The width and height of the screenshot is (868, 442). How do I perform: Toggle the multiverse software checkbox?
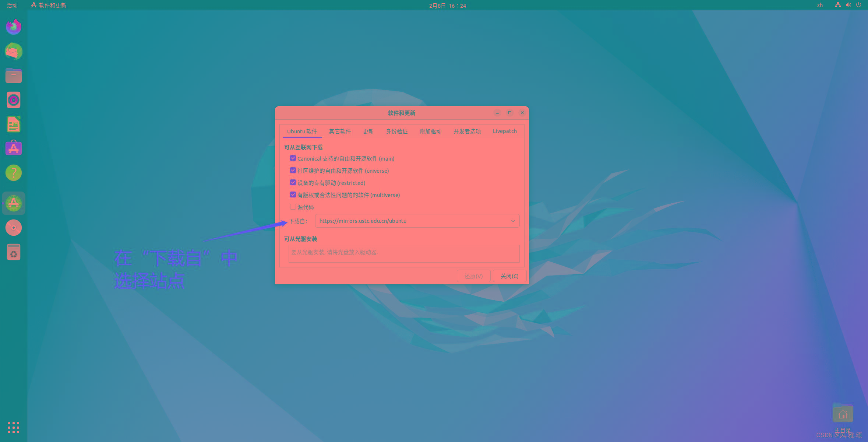(x=293, y=195)
